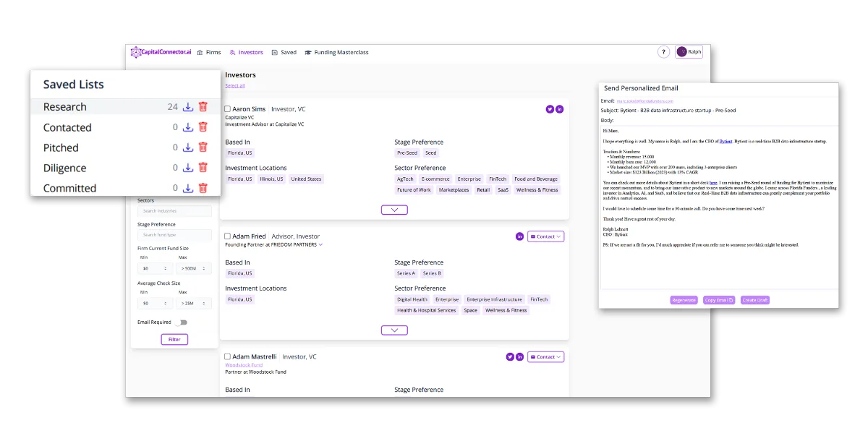Select the Adam Fried checkbox
Screen dimensions: 868x441
point(228,236)
